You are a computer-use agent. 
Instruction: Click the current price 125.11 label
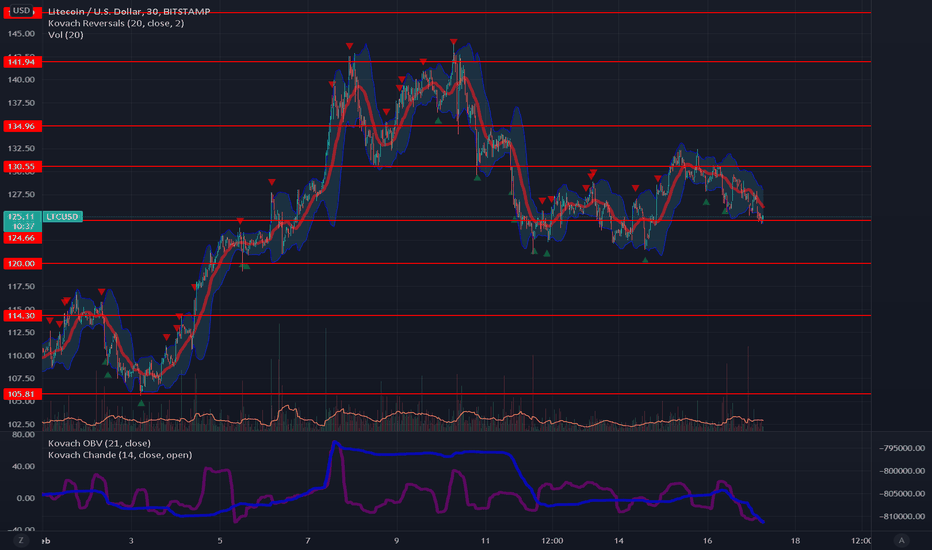click(x=22, y=217)
